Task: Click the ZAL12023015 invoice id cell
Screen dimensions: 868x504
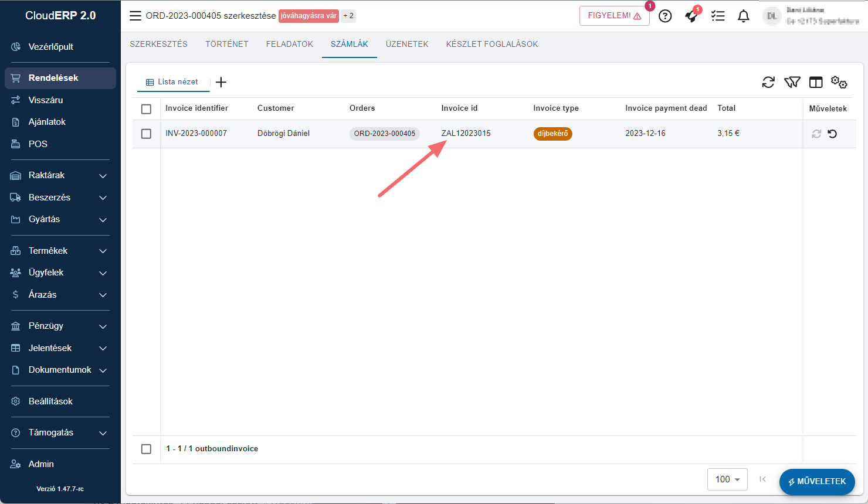Action: pos(466,134)
